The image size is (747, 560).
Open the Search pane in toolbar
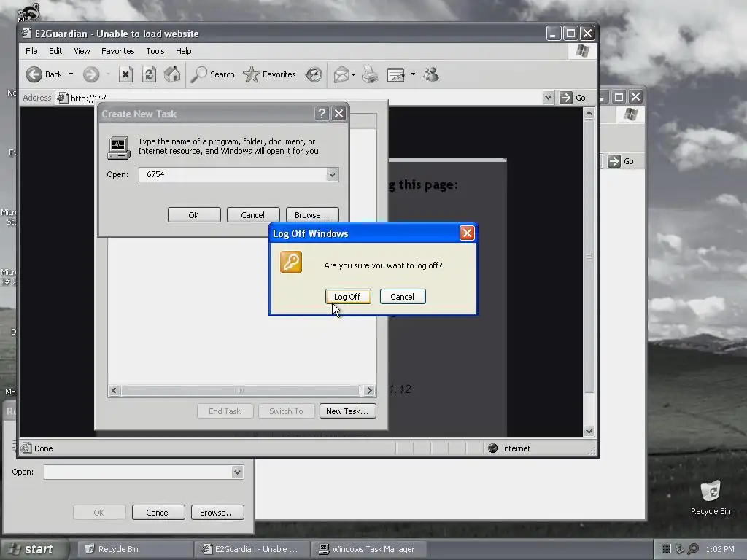[212, 74]
